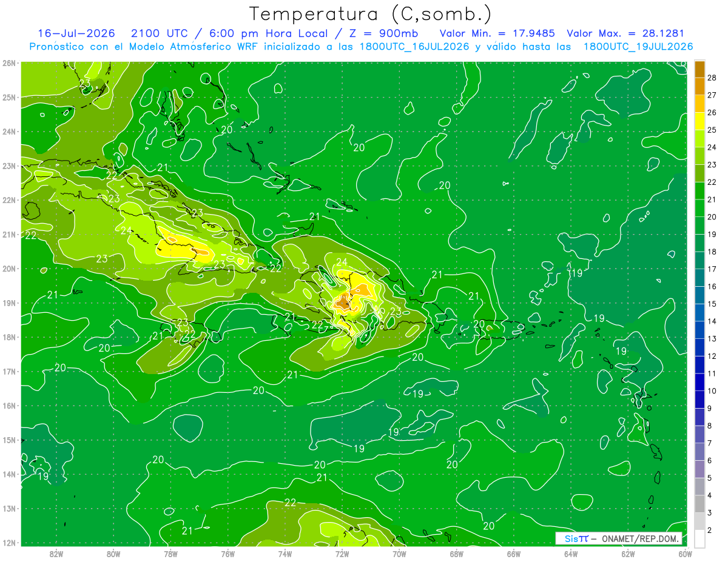Click color scale label '5'
Image resolution: width=728 pixels, height=562 pixels.
point(710,478)
